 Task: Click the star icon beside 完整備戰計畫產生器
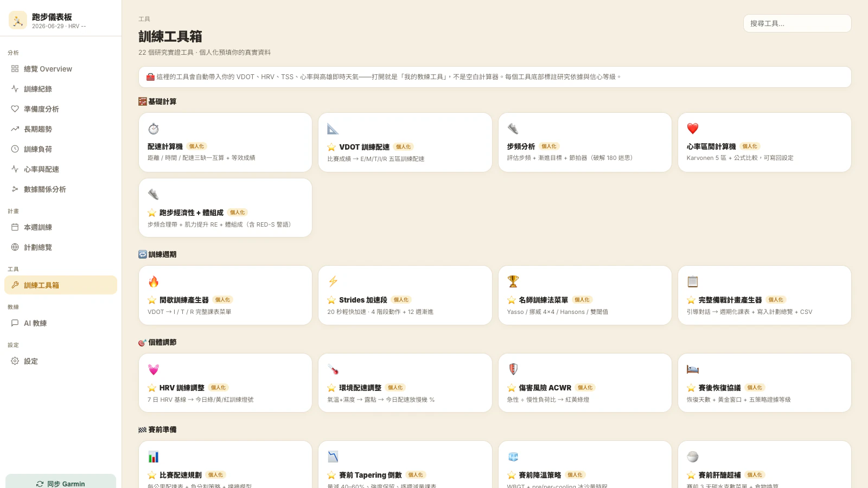pyautogui.click(x=691, y=300)
